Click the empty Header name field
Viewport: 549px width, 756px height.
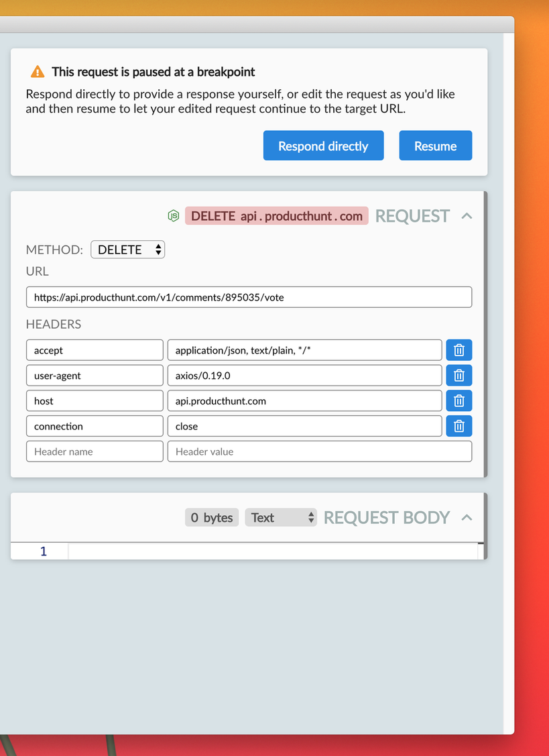(94, 451)
